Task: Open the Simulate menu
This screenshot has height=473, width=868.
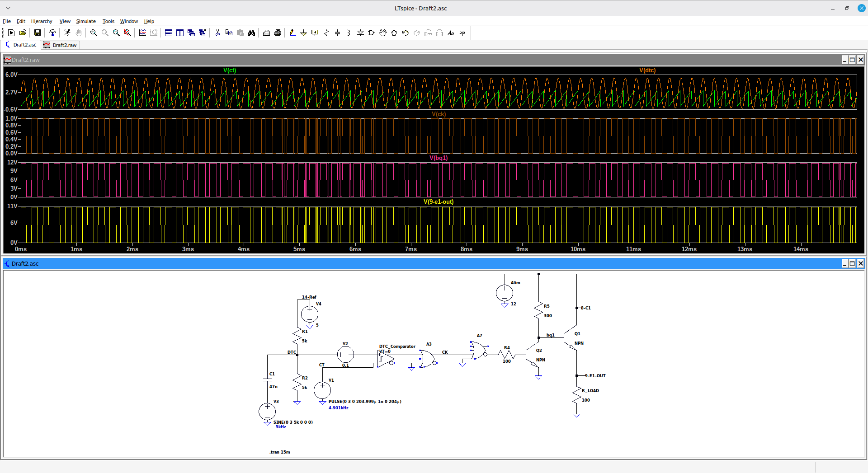Action: (x=86, y=21)
